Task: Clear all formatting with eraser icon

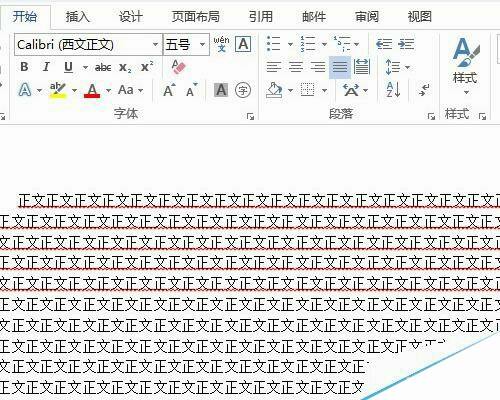Action: [178, 67]
